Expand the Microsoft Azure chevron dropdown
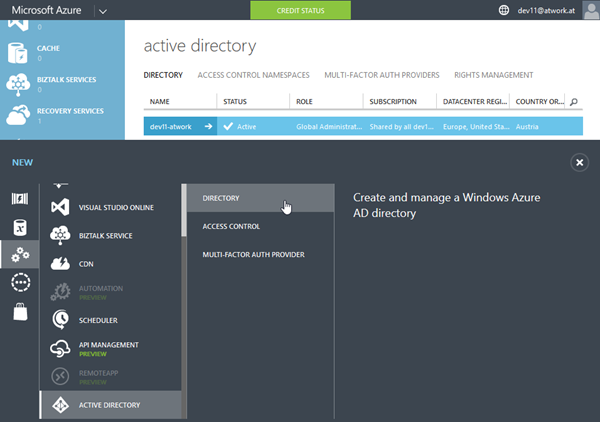Screen dimensions: 600x422 point(104,11)
